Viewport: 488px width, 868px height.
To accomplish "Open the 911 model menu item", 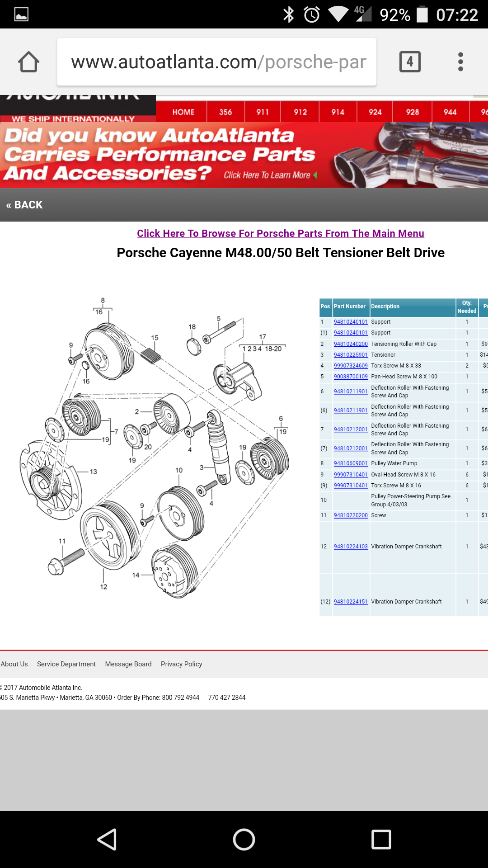I will [x=263, y=112].
